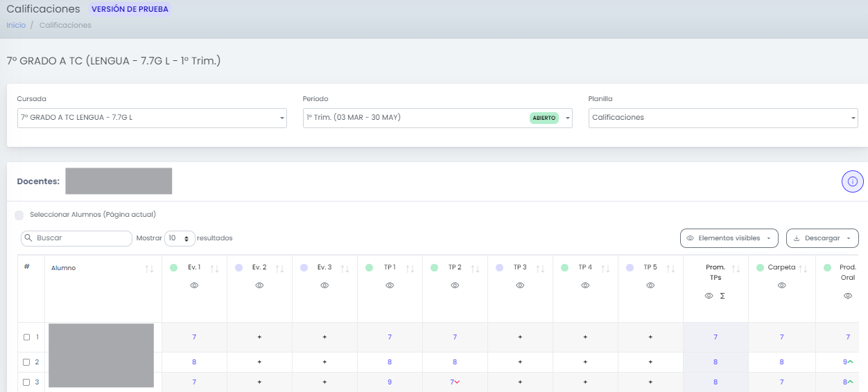
Task: Sort Carpeta column arrows
Action: [804, 269]
